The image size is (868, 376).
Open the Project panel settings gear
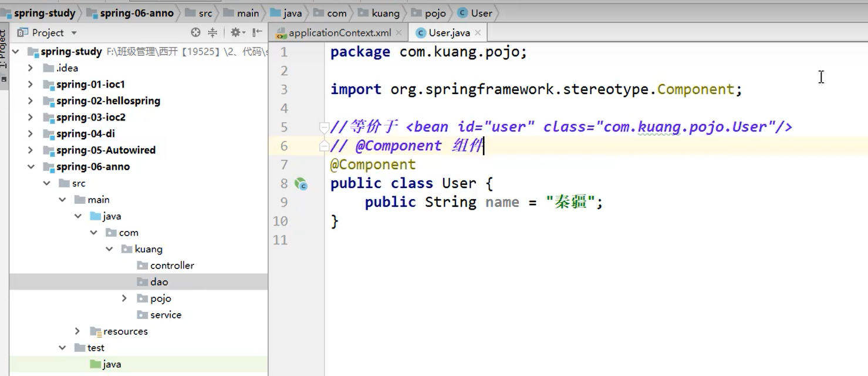click(236, 33)
